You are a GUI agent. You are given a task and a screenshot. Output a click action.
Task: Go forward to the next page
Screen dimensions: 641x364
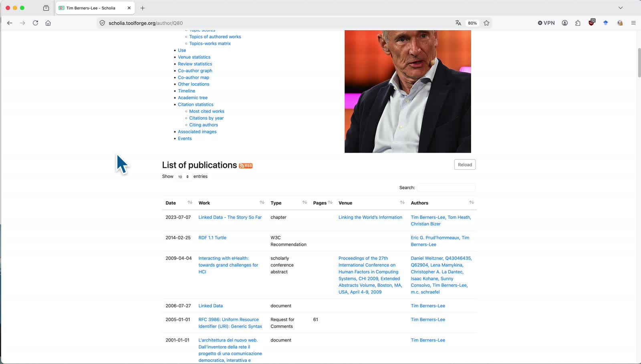(22, 23)
